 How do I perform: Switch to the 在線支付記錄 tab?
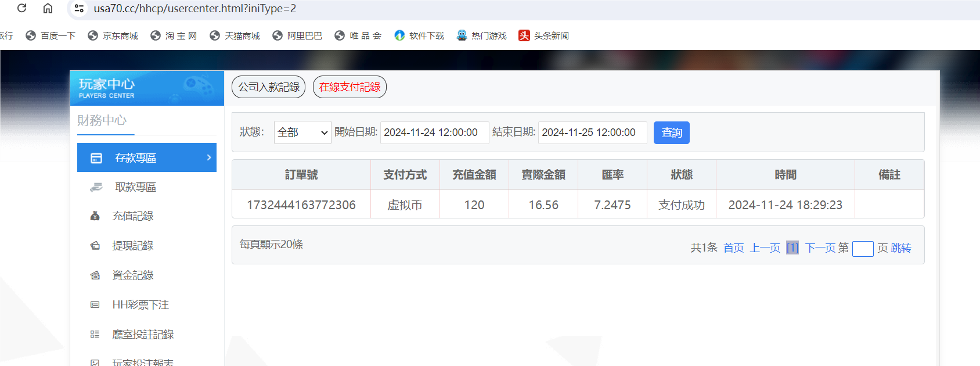click(x=350, y=87)
